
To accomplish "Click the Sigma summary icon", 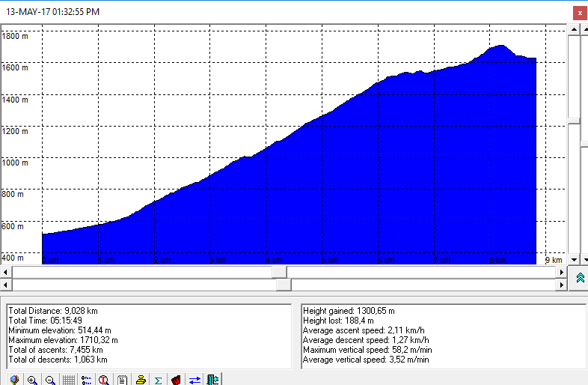I will (158, 379).
